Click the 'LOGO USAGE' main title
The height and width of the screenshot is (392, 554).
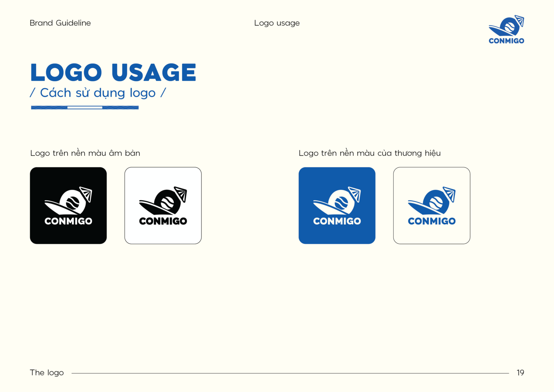113,72
